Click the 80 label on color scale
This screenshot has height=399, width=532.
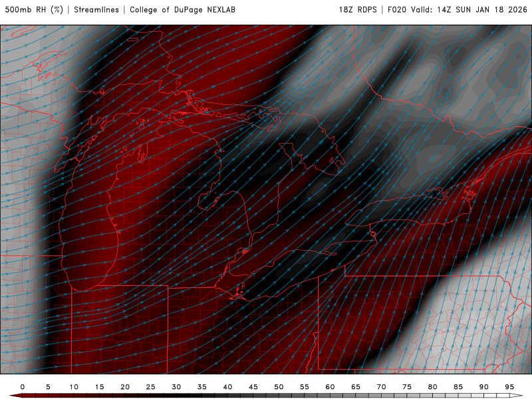coord(433,387)
